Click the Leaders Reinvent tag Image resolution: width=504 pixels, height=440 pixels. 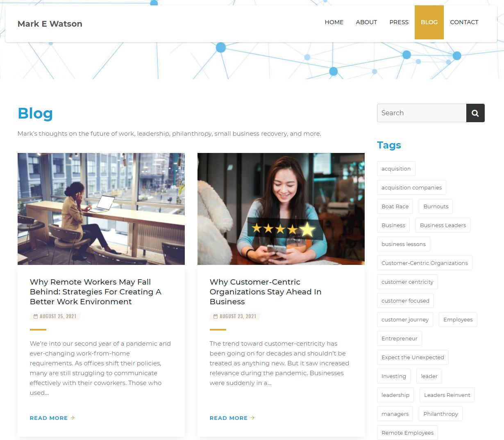coord(447,395)
